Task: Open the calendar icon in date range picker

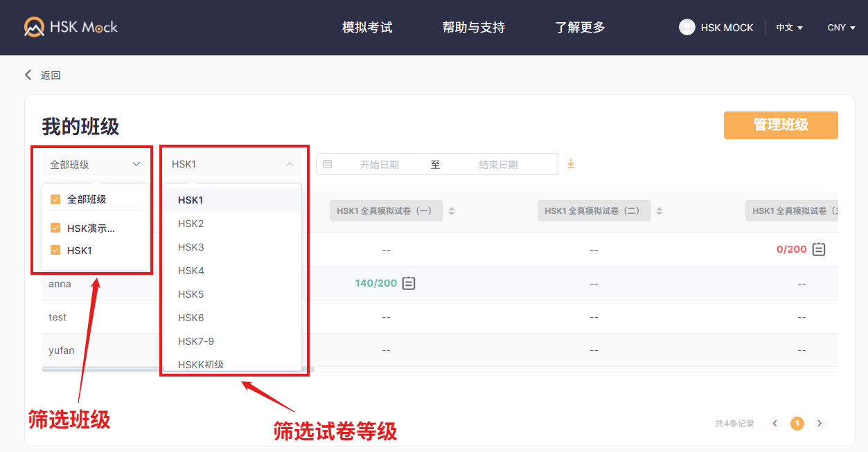Action: 327,164
